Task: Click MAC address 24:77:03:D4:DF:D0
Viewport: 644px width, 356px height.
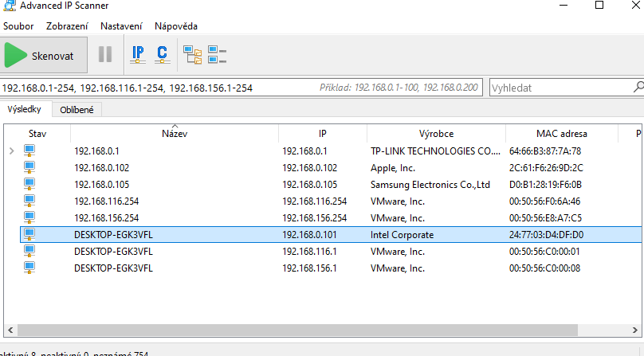Action: tap(546, 235)
